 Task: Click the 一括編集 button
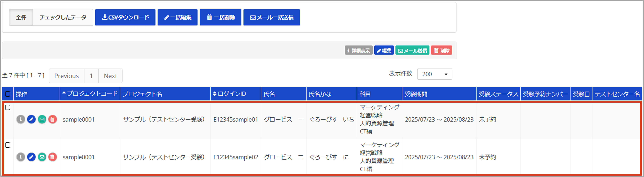click(x=177, y=17)
